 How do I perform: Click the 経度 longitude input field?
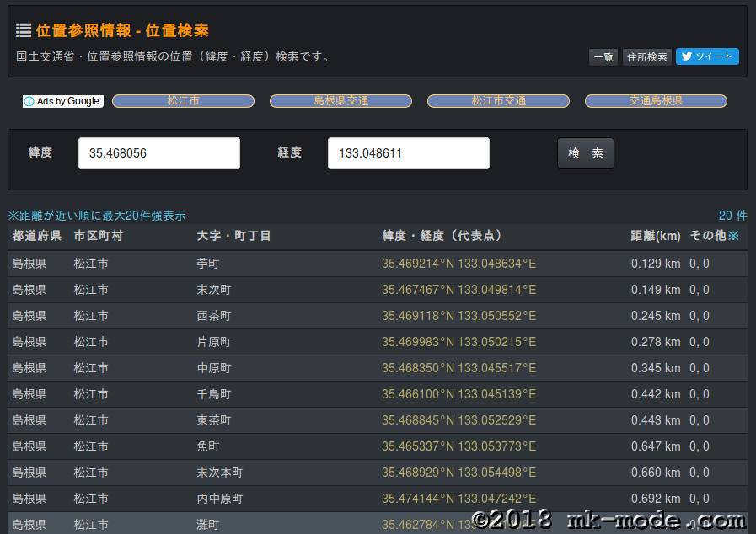[x=408, y=153]
